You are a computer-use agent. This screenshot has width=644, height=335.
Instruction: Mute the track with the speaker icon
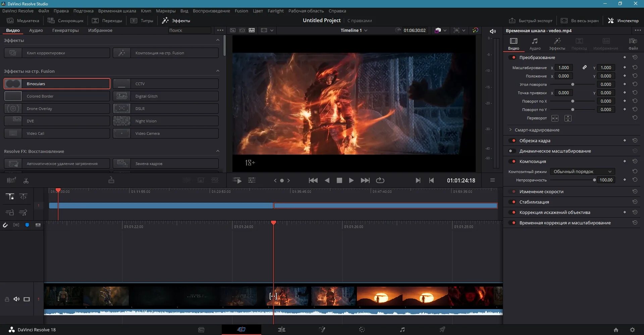click(16, 299)
